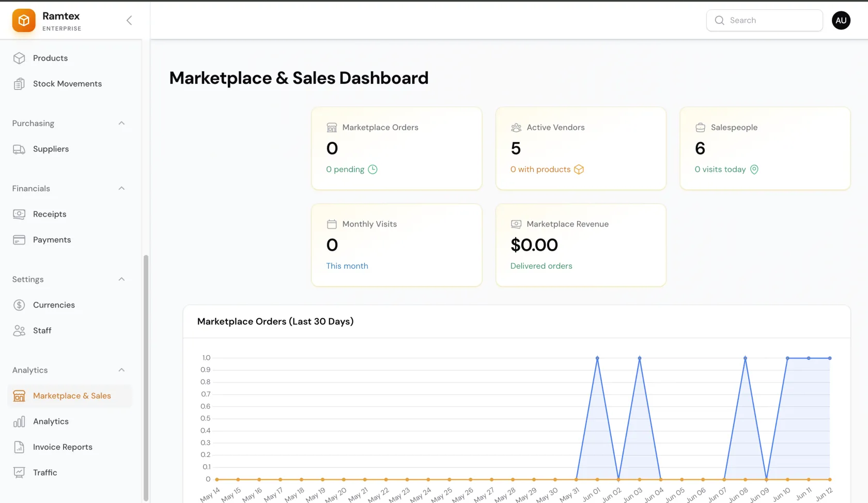
Task: Click the Marketplace Orders stat card
Action: (x=397, y=148)
